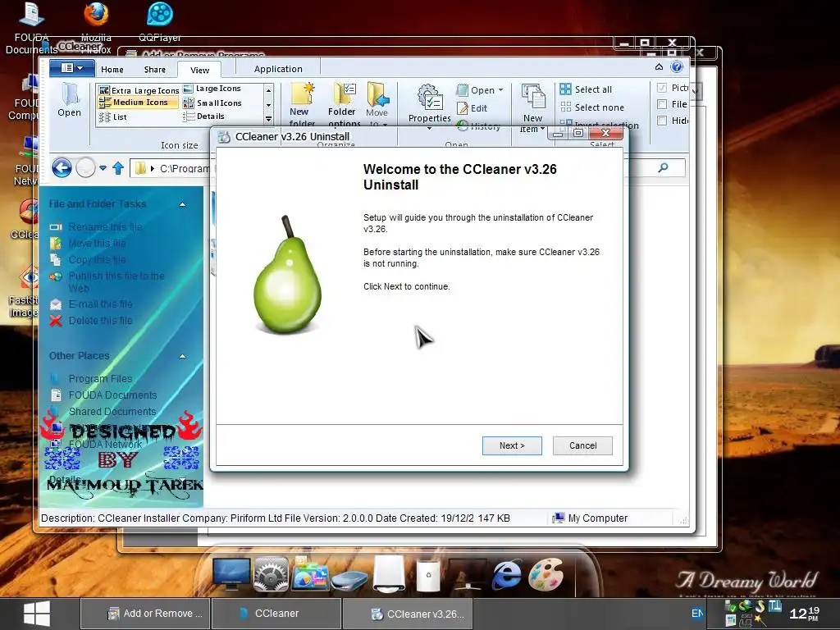
Task: Click Next in CCleaner Uninstall dialog
Action: click(512, 445)
